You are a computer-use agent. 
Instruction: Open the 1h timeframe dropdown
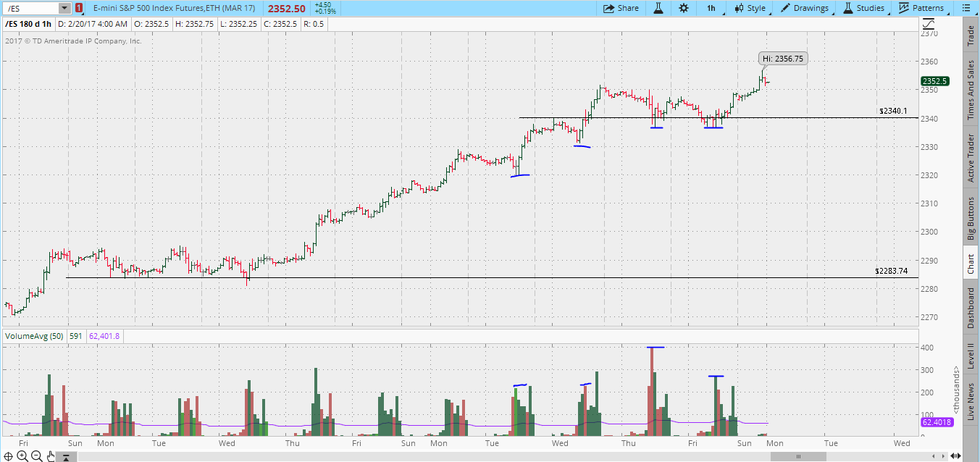click(711, 8)
